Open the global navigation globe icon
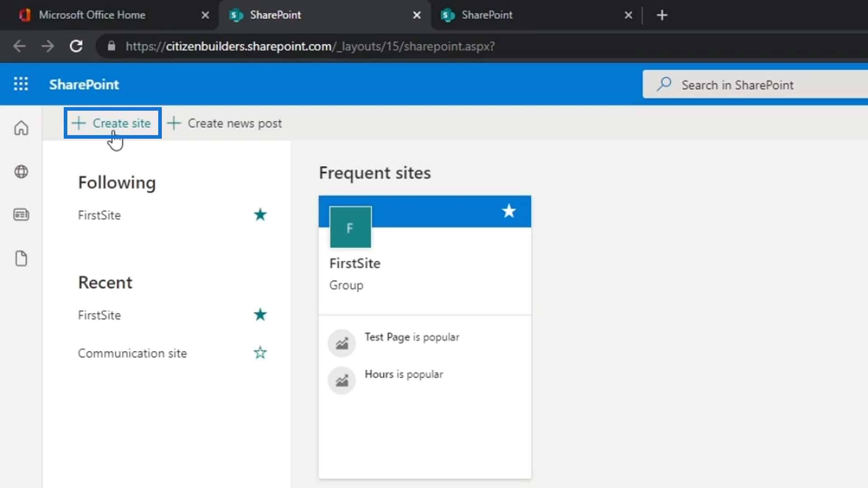868x488 pixels. (21, 172)
